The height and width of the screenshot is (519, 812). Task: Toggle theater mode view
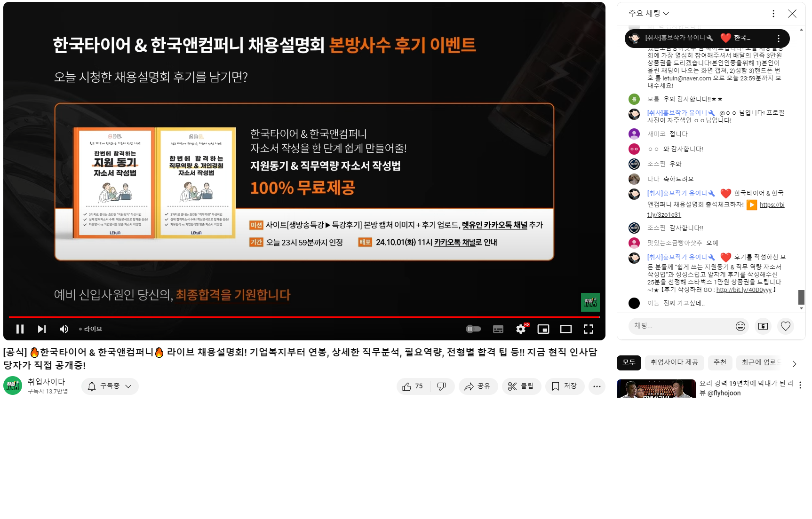(566, 329)
